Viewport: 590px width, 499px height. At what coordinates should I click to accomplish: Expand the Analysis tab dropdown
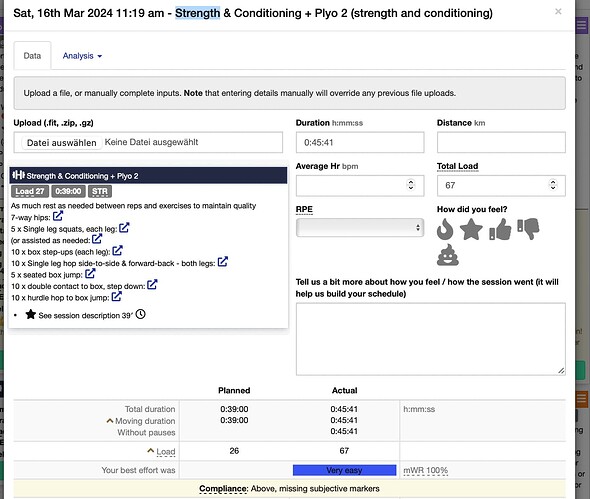click(82, 56)
